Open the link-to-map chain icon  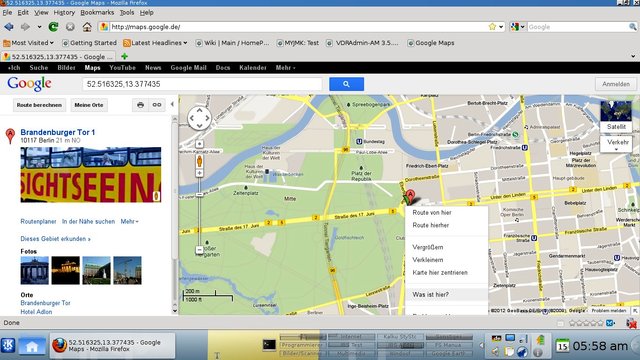[157, 105]
